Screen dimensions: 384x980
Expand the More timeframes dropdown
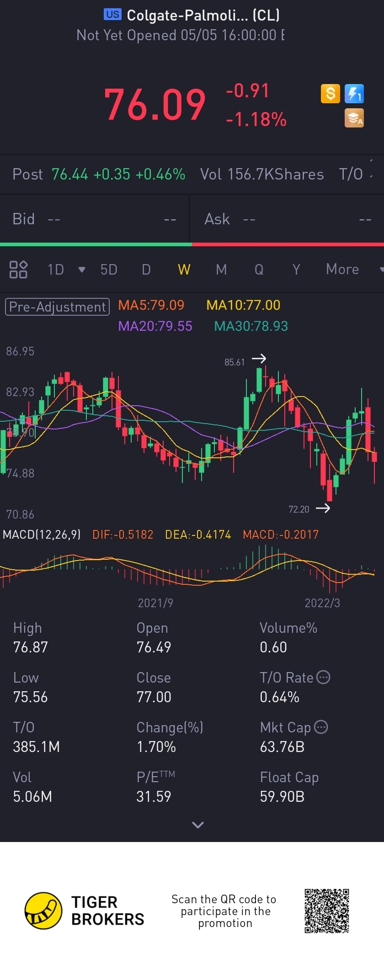pyautogui.click(x=382, y=270)
